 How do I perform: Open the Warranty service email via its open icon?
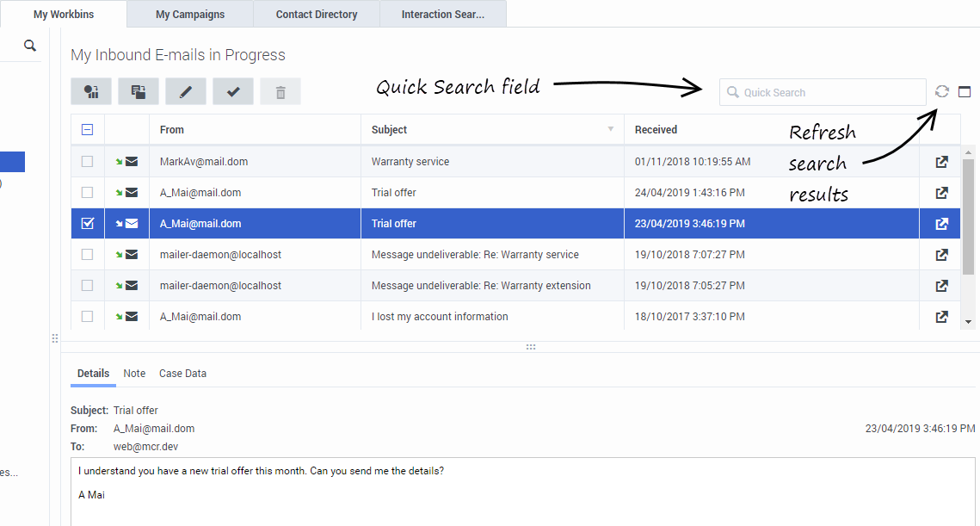coord(942,162)
